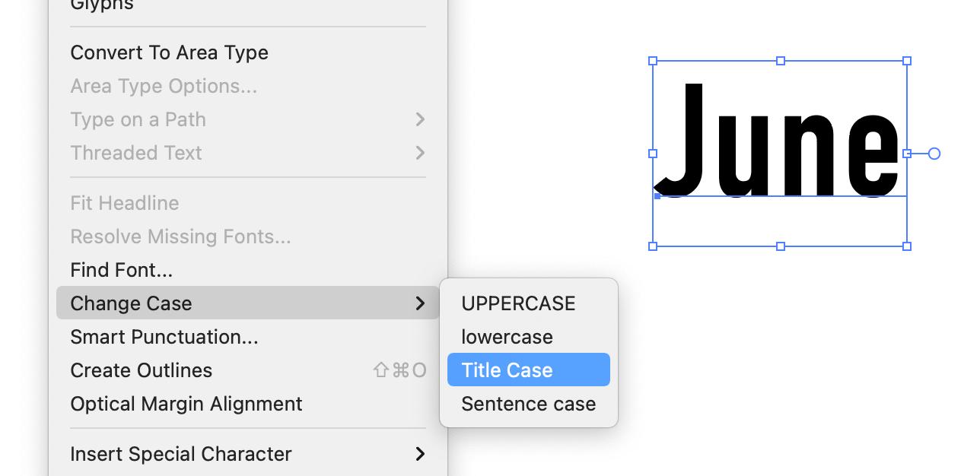
Task: Choose Create Outlines for the text
Action: (x=142, y=370)
